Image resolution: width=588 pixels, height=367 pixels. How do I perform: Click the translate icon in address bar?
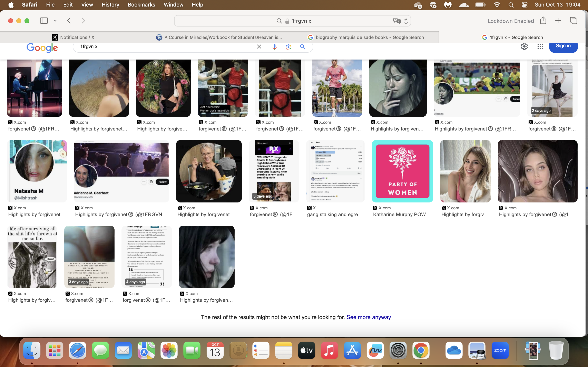point(397,21)
